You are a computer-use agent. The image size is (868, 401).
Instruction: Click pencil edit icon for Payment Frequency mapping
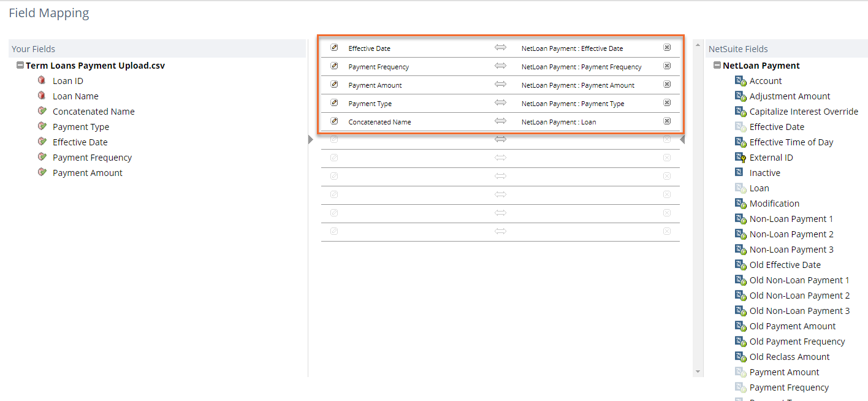(x=334, y=66)
